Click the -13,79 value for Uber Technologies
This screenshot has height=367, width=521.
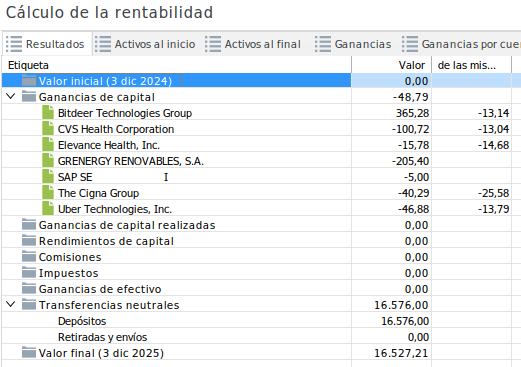(x=494, y=209)
